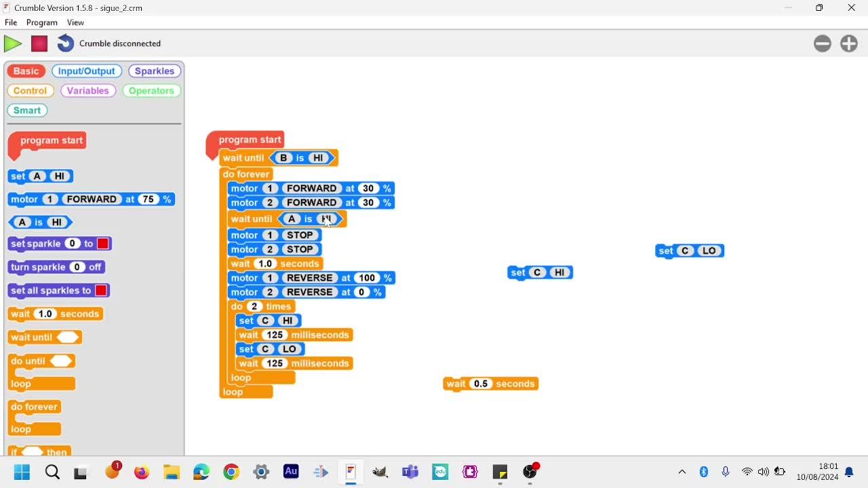Select the Crumble app taskbar icon

tap(351, 472)
